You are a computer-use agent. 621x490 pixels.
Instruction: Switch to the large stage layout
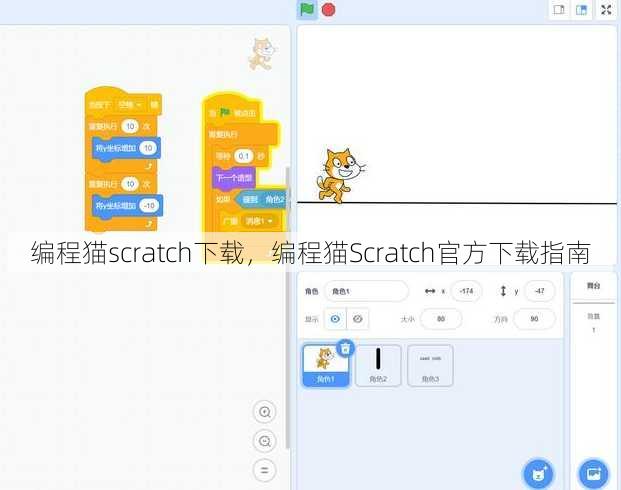pyautogui.click(x=581, y=10)
